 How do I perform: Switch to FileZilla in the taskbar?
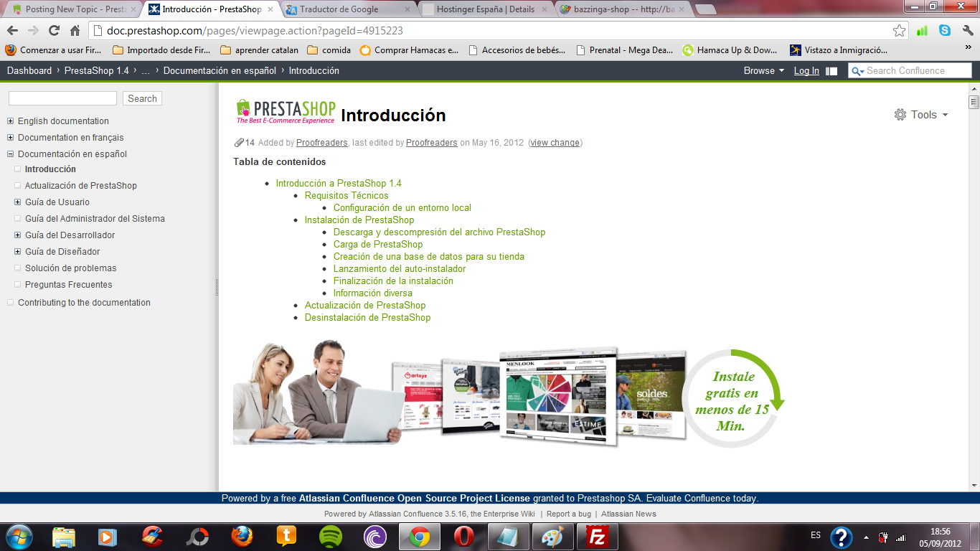(598, 537)
